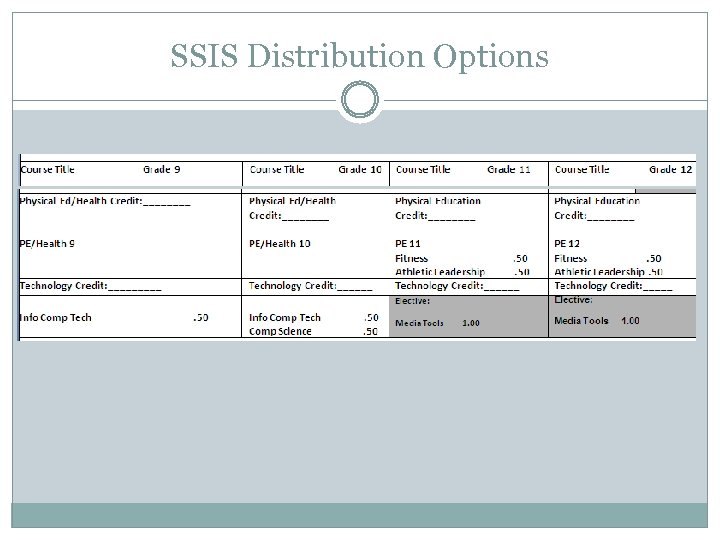Click 'Fitness' under PE 12
The image size is (720, 540).
(571, 259)
